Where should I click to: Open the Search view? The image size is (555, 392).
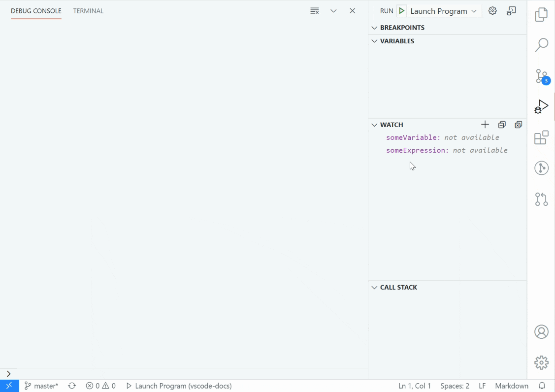point(541,45)
